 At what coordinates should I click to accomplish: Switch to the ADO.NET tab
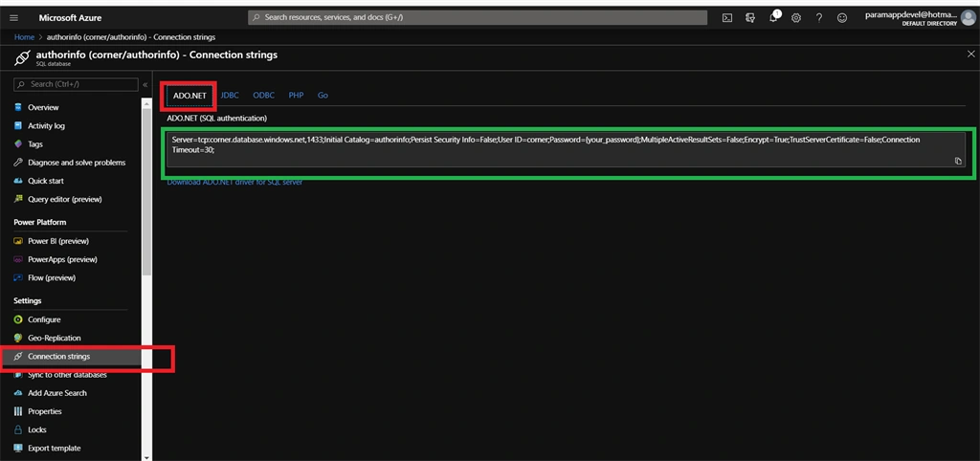[189, 96]
